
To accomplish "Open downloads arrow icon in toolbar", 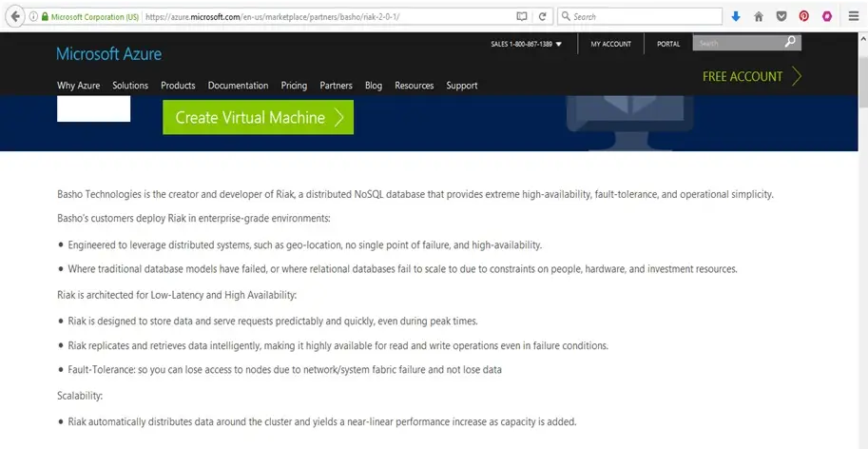I will (736, 16).
